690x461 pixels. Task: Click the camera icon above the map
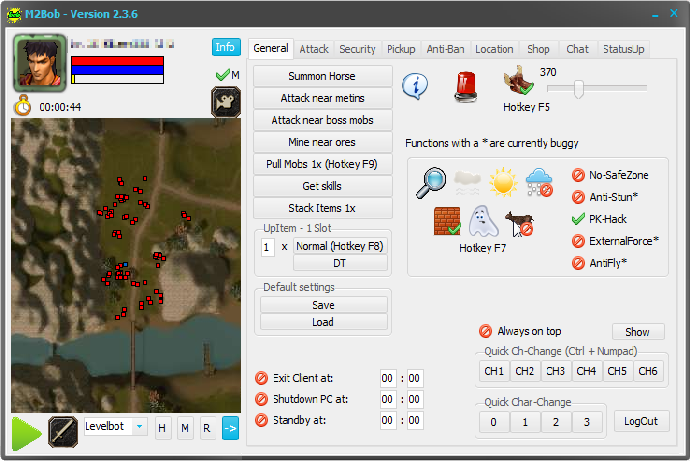226,102
